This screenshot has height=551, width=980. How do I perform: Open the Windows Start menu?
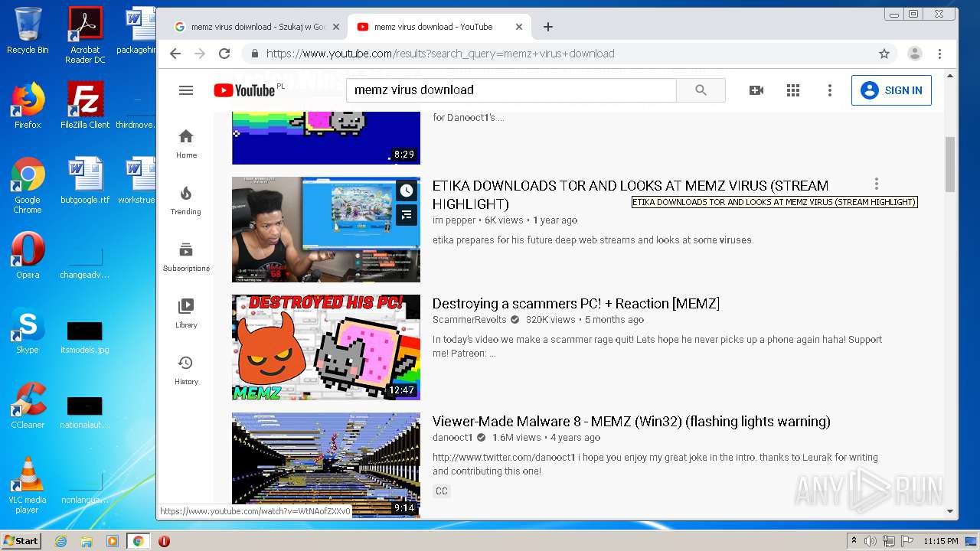(21, 540)
